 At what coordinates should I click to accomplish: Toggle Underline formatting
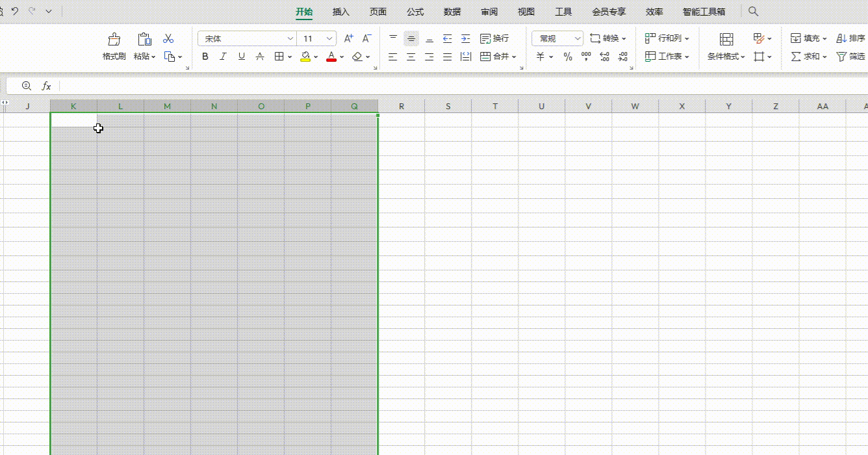click(242, 57)
